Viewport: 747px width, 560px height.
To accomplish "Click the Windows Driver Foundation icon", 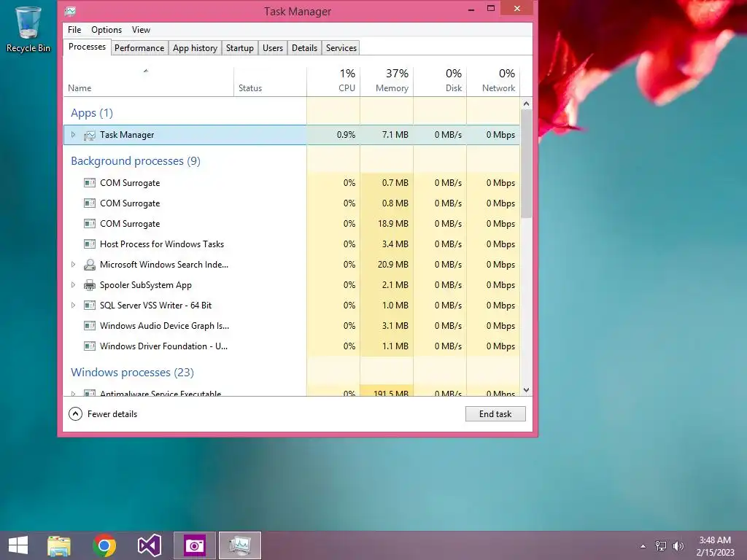I will 90,346.
